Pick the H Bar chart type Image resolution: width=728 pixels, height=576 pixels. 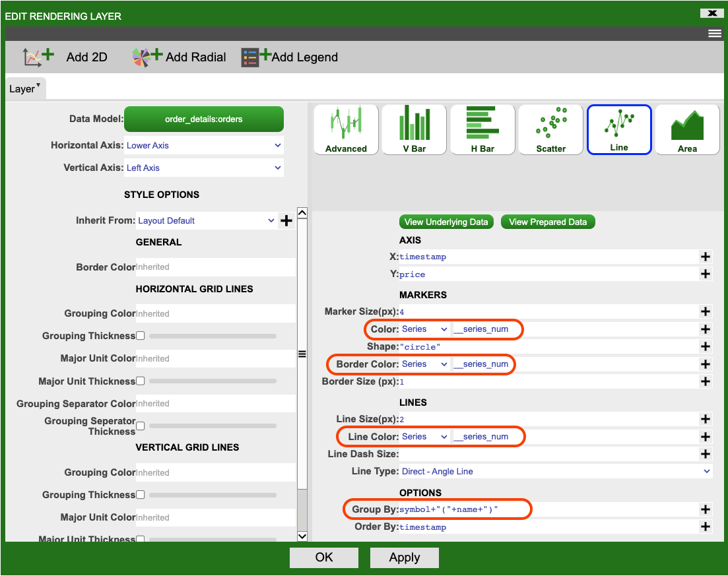(x=482, y=129)
